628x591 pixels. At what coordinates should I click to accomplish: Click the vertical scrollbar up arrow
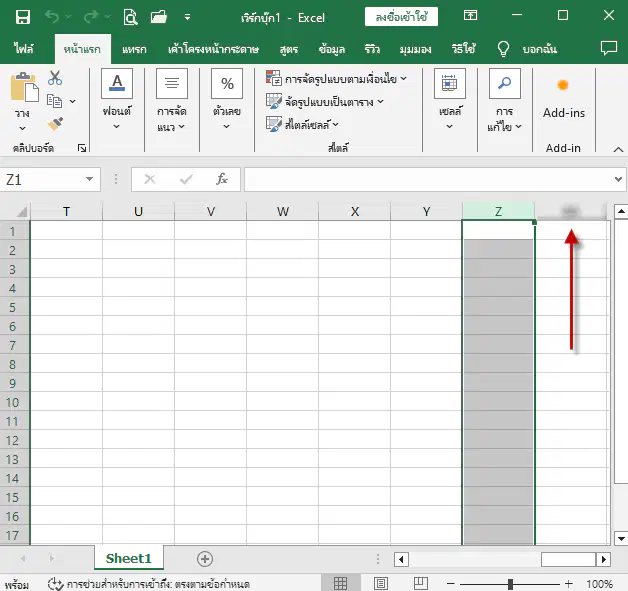(621, 211)
